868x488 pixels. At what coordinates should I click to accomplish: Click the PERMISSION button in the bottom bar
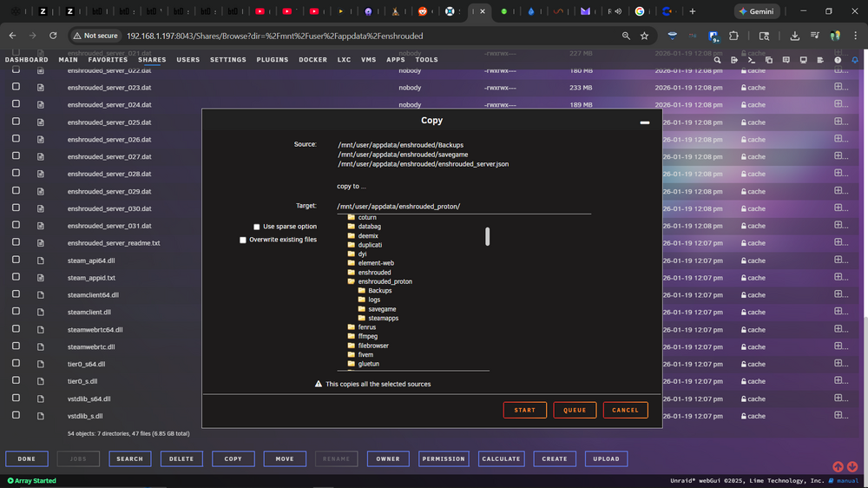pos(444,458)
